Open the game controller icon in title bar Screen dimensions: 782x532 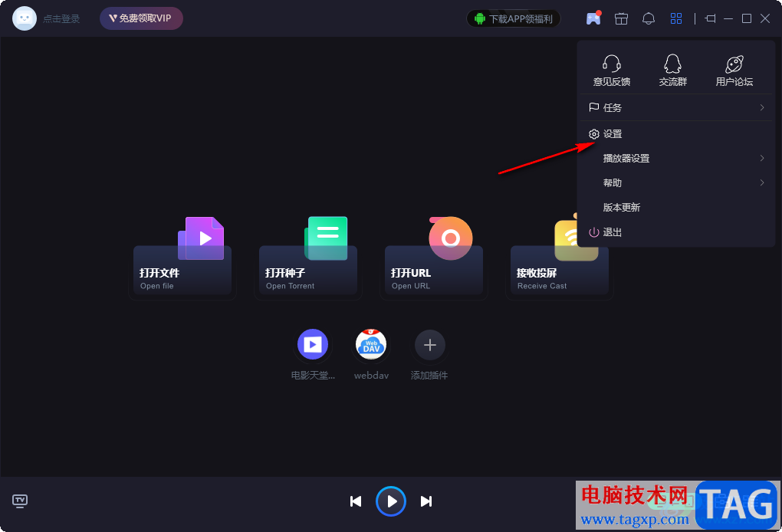(x=593, y=18)
